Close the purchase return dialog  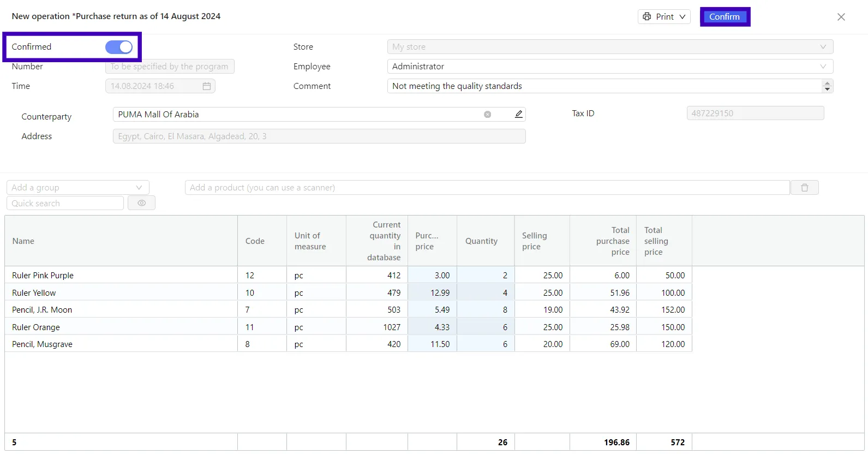(x=841, y=17)
